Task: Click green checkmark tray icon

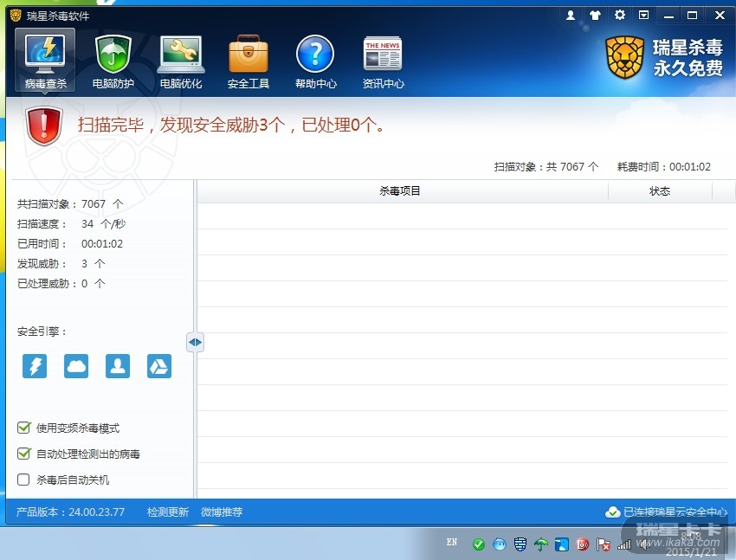Action: point(478,544)
